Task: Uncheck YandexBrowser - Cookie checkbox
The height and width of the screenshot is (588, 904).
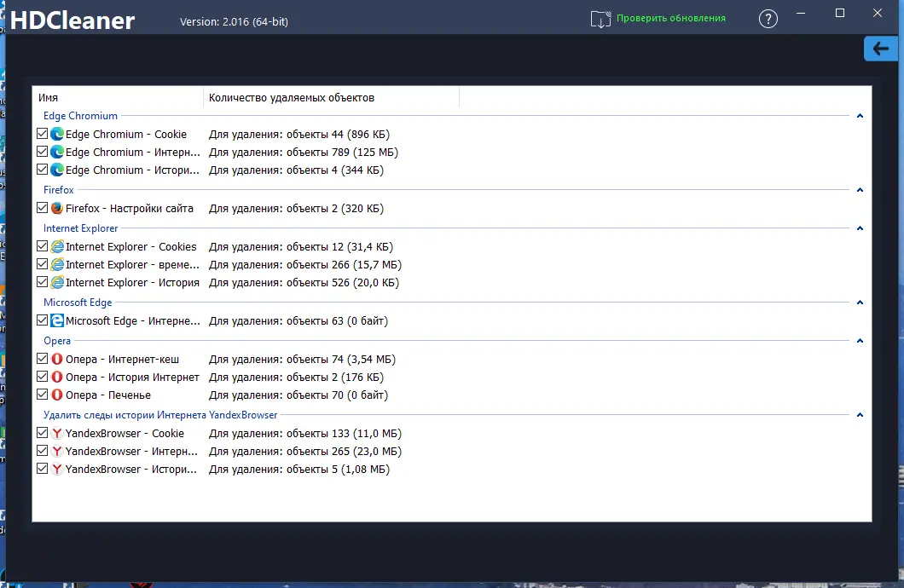Action: coord(42,433)
